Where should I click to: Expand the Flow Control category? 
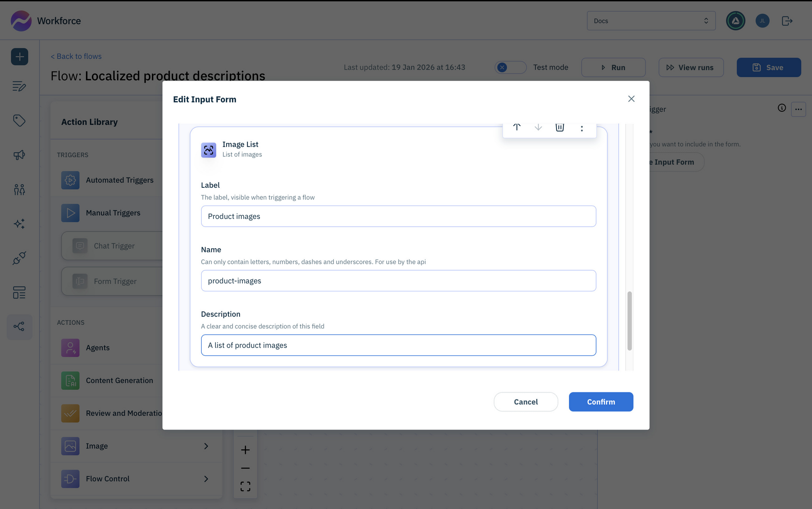click(x=206, y=479)
